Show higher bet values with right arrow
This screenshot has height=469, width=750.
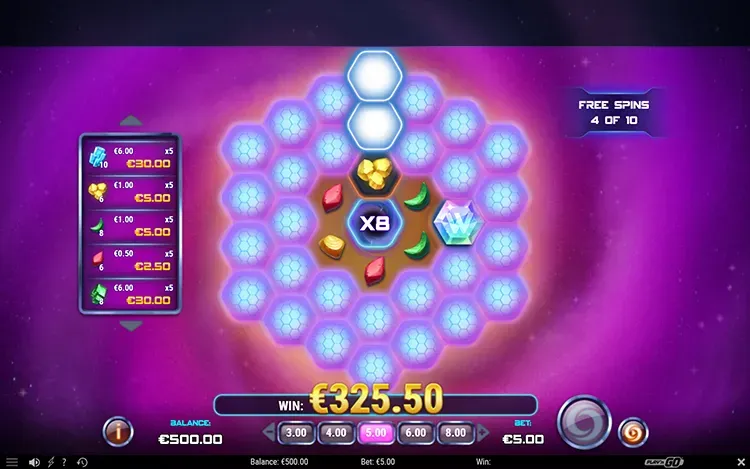coord(483,433)
